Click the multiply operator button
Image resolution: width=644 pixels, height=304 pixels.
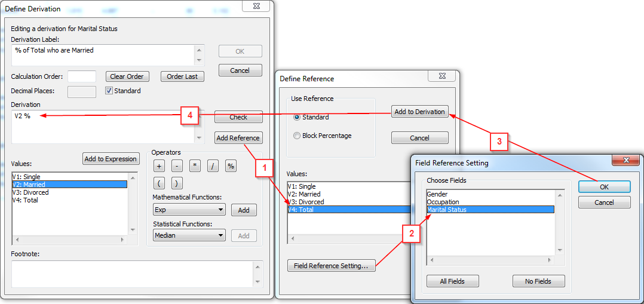coord(195,167)
